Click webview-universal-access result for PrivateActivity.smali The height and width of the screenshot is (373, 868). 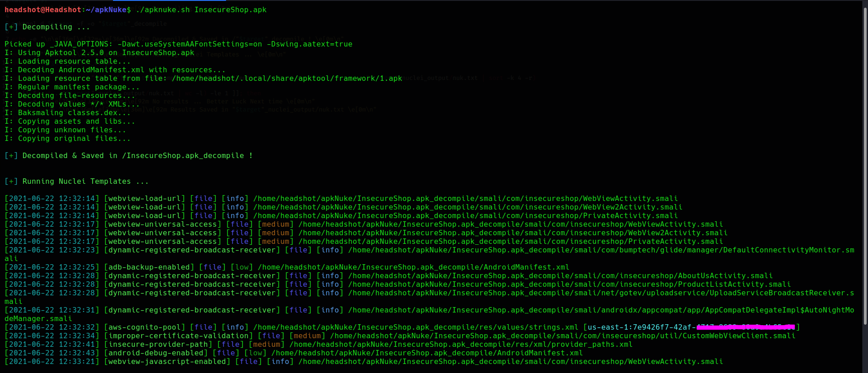tap(364, 242)
